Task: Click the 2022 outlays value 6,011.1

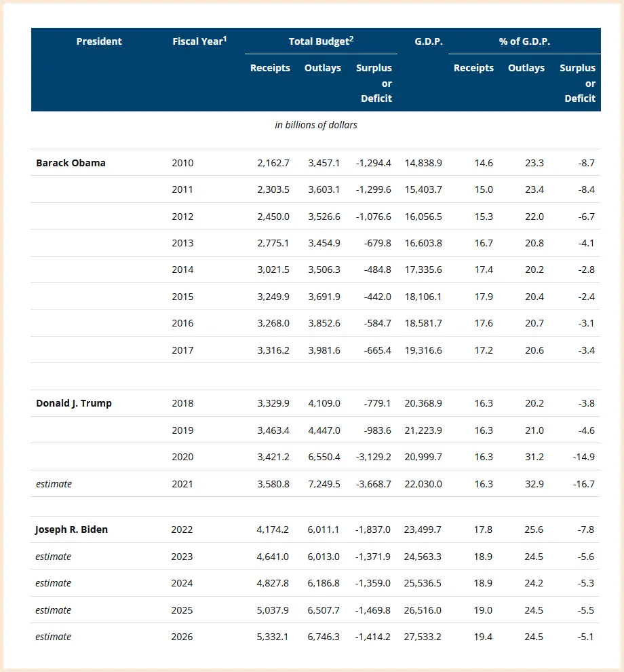Action: 324,529
